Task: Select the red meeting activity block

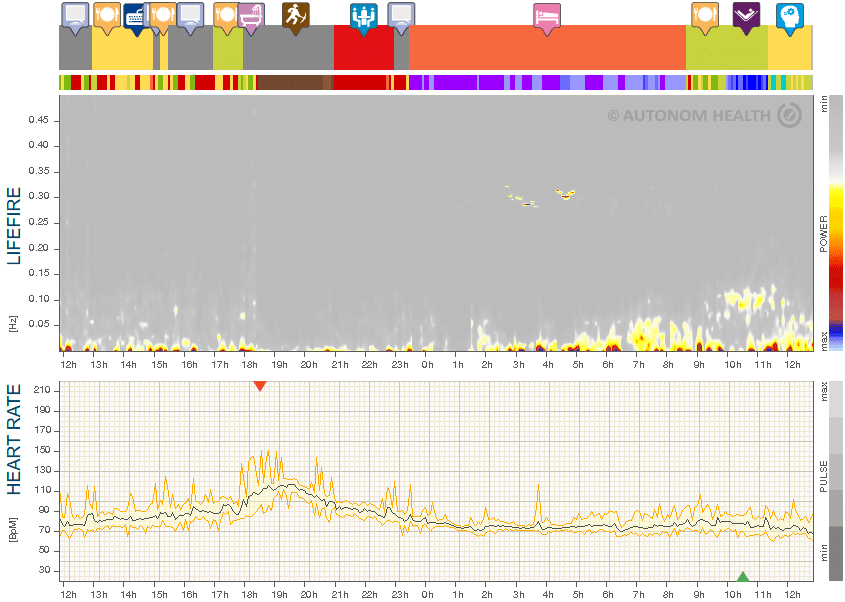Action: (364, 47)
